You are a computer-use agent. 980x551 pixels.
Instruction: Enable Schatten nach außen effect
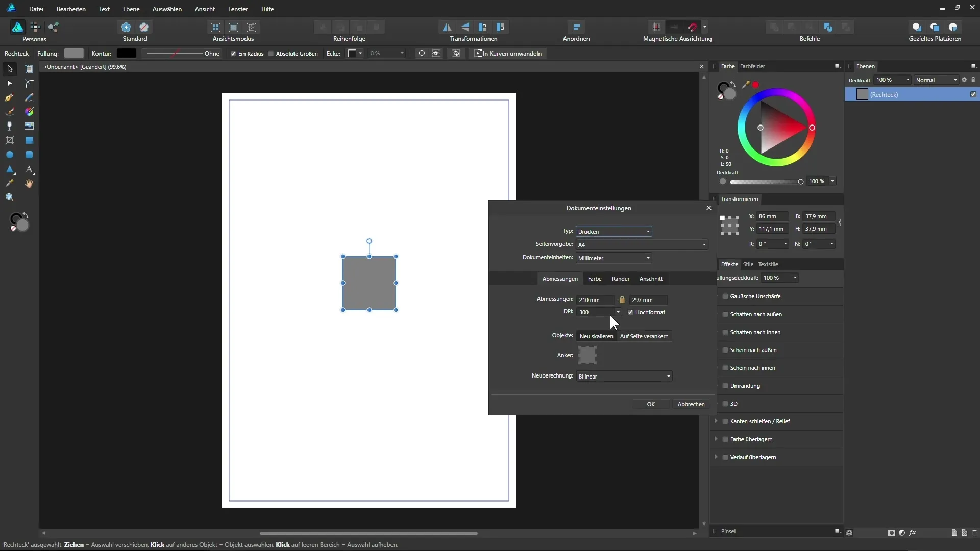point(725,314)
